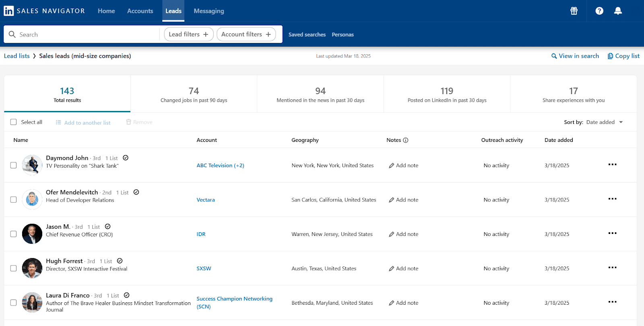Tick the checkbox for Ofer Mendelevitch
This screenshot has height=326, width=644.
14,200
